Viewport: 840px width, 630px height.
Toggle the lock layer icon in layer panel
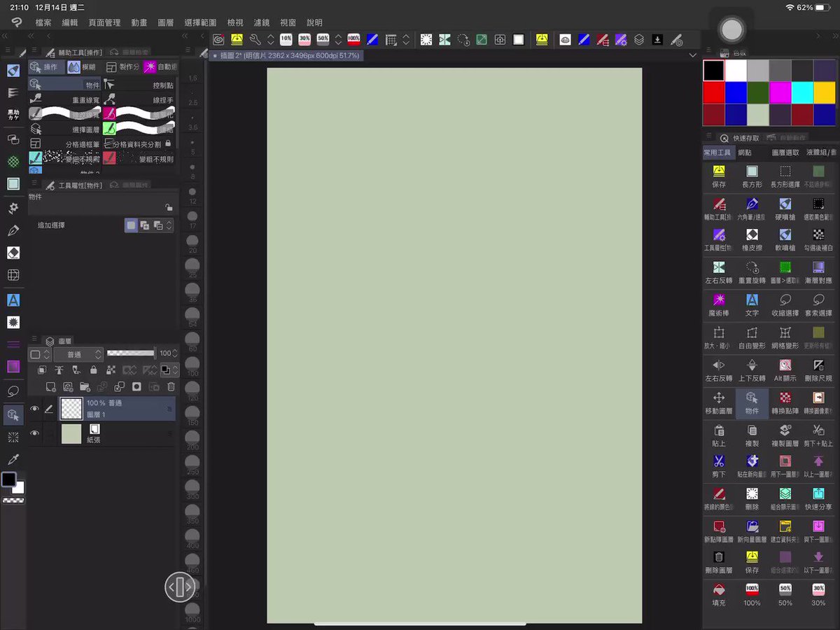point(94,370)
